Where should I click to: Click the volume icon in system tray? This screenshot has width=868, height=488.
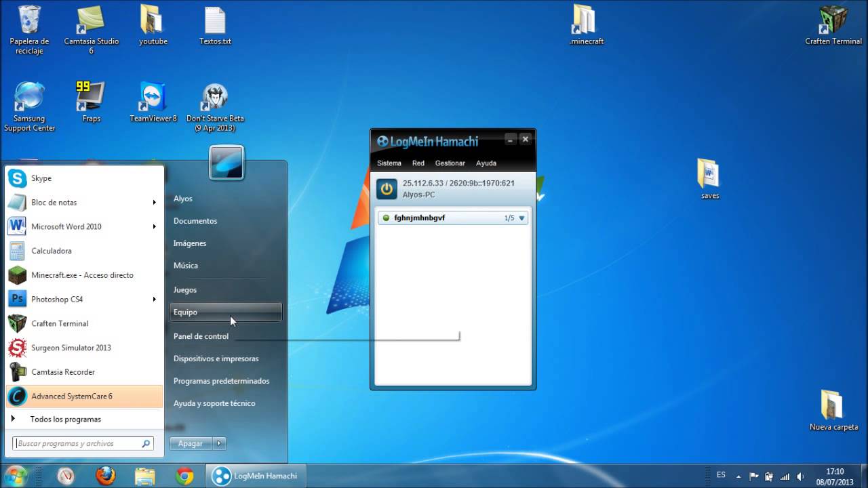801,476
